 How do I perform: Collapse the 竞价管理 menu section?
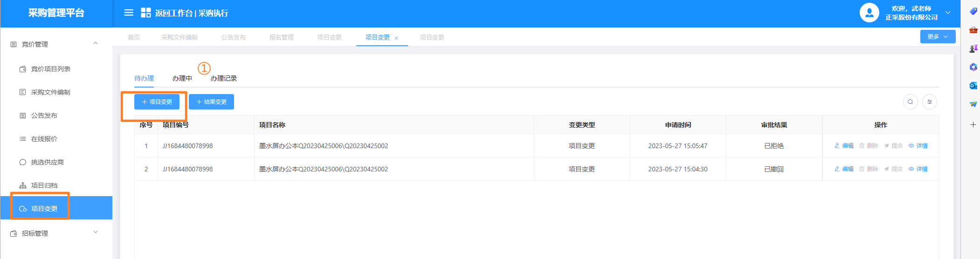pyautogui.click(x=96, y=43)
